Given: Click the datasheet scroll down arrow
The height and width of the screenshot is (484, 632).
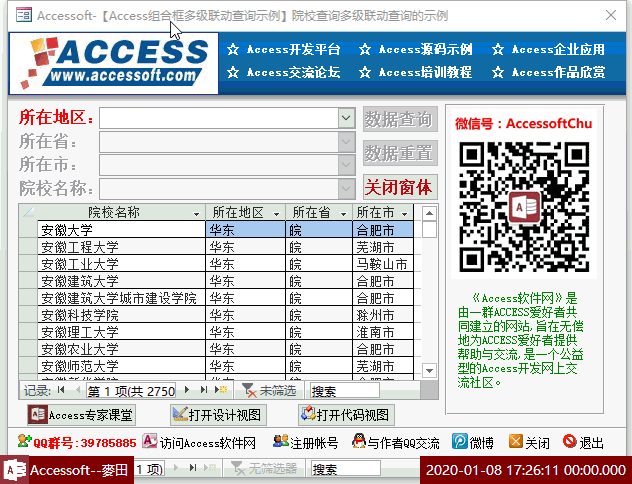Looking at the screenshot, I should point(429,370).
